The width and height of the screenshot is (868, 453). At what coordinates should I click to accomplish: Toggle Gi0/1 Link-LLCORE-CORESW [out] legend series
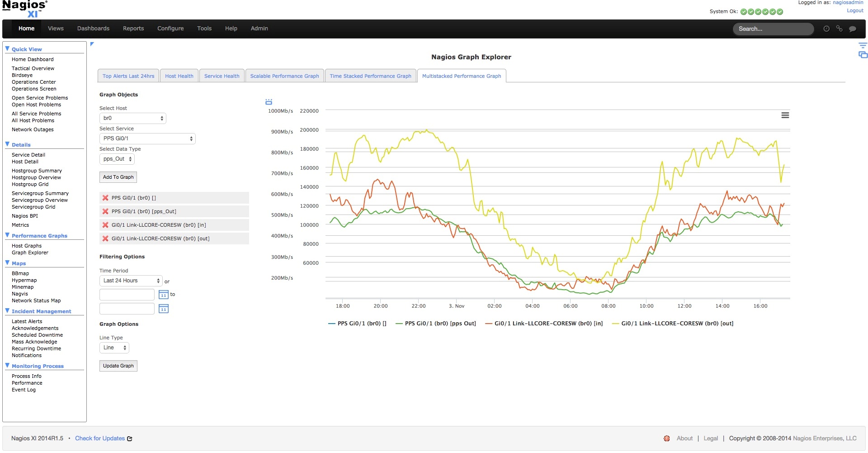coord(673,324)
